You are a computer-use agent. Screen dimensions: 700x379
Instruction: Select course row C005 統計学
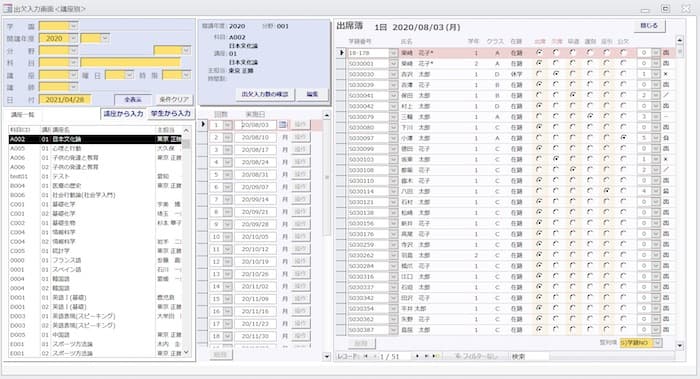tap(95, 251)
